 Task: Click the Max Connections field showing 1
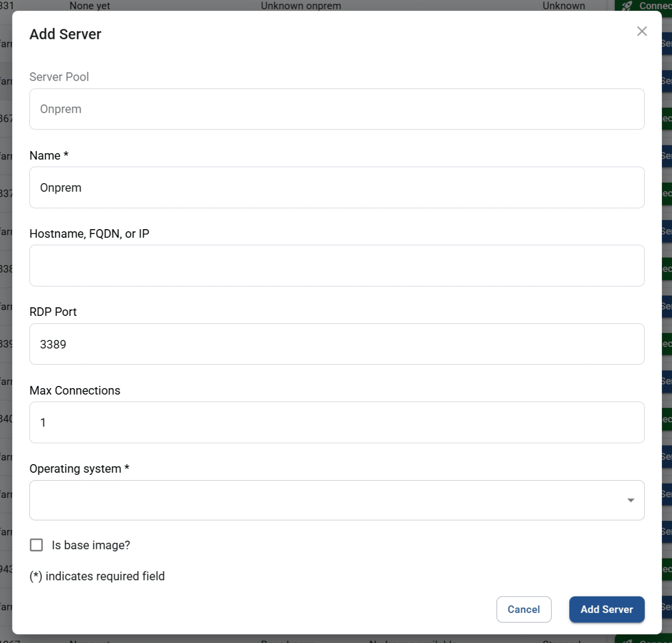337,422
